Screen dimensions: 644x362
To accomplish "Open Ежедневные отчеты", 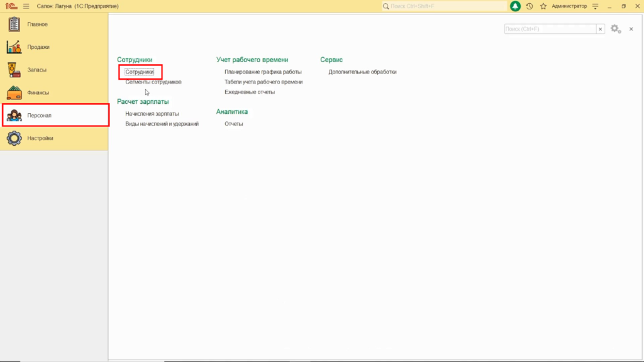I will pyautogui.click(x=250, y=92).
